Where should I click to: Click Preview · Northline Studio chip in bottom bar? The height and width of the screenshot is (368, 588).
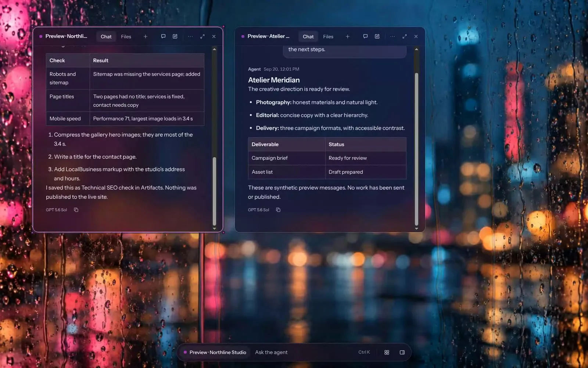click(215, 352)
